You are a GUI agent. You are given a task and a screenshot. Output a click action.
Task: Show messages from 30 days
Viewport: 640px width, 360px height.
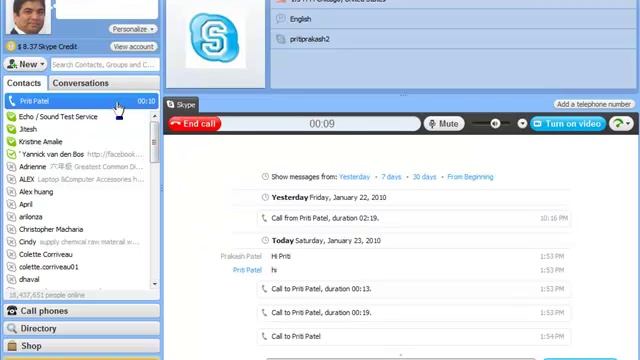coord(424,177)
